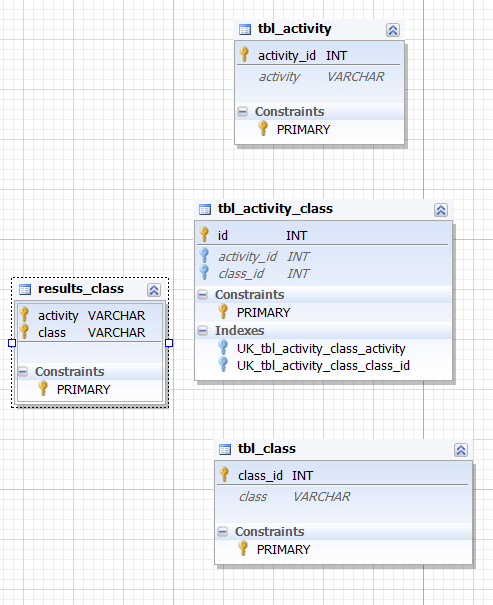
Task: Collapse the results_class table with chevron icon
Action: point(154,290)
